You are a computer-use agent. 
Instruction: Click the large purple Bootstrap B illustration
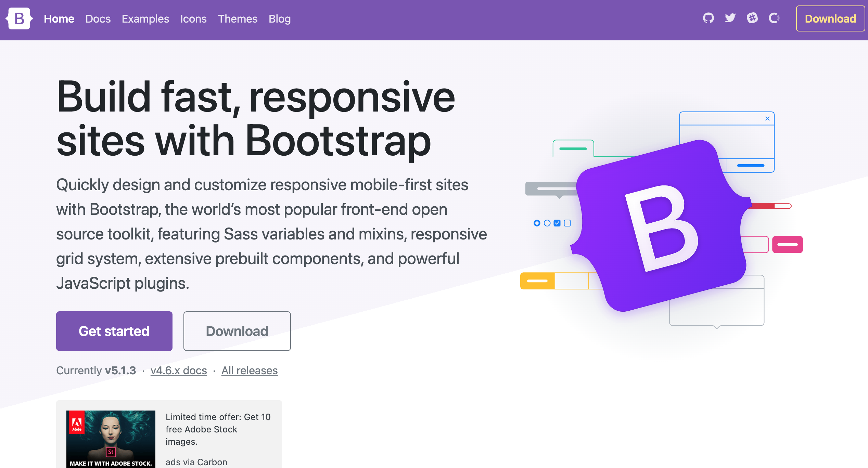[661, 226]
